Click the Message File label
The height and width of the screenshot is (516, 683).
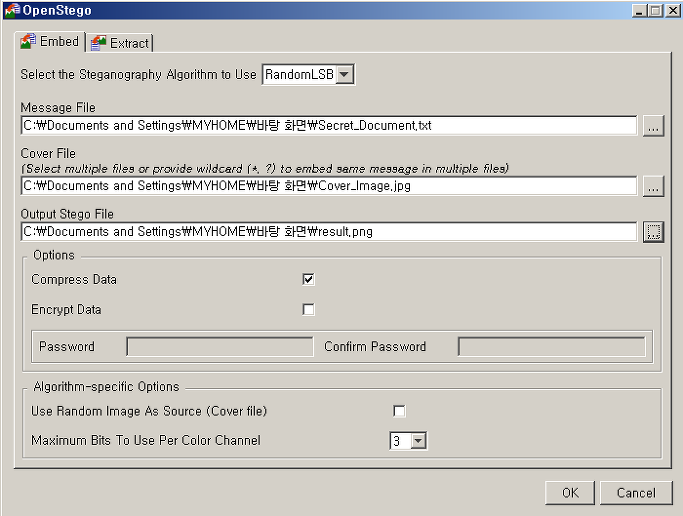(58, 108)
